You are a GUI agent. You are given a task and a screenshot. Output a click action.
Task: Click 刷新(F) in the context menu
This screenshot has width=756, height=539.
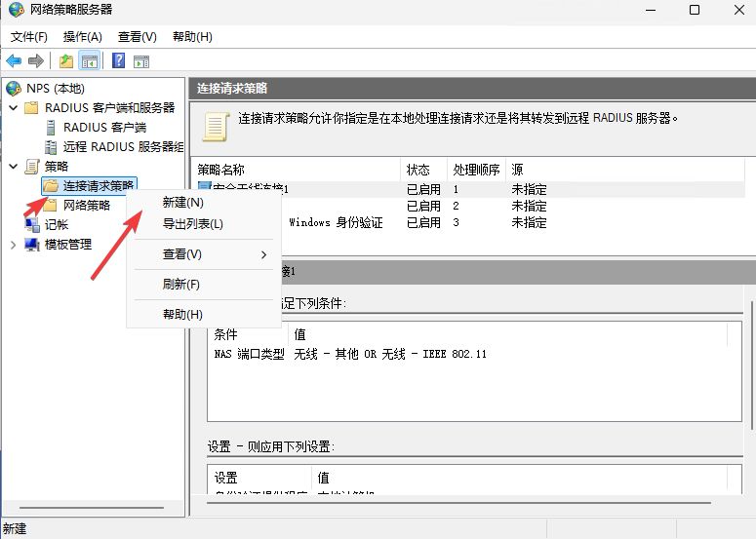pos(180,285)
